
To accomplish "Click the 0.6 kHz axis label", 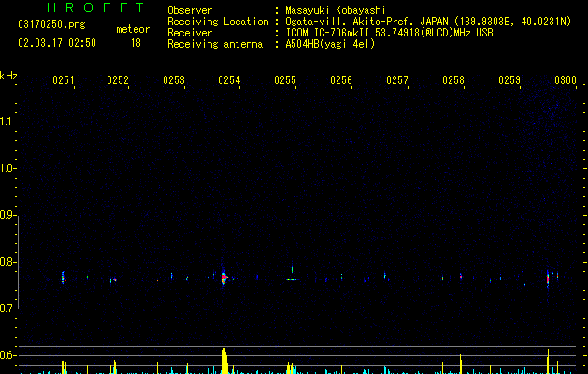I will [7, 355].
